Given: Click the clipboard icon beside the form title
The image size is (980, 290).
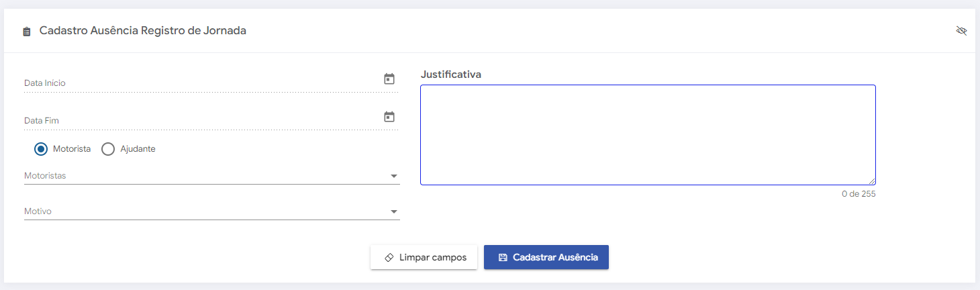Looking at the screenshot, I should [27, 32].
